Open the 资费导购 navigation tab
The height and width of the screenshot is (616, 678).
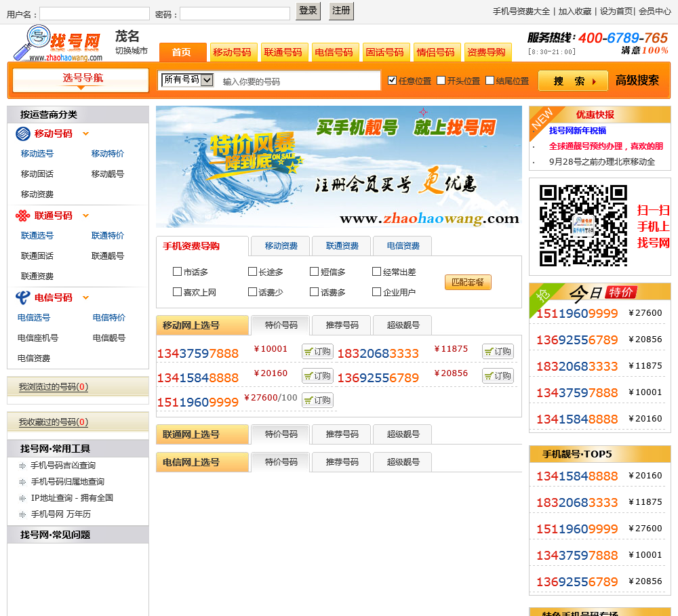coord(487,52)
